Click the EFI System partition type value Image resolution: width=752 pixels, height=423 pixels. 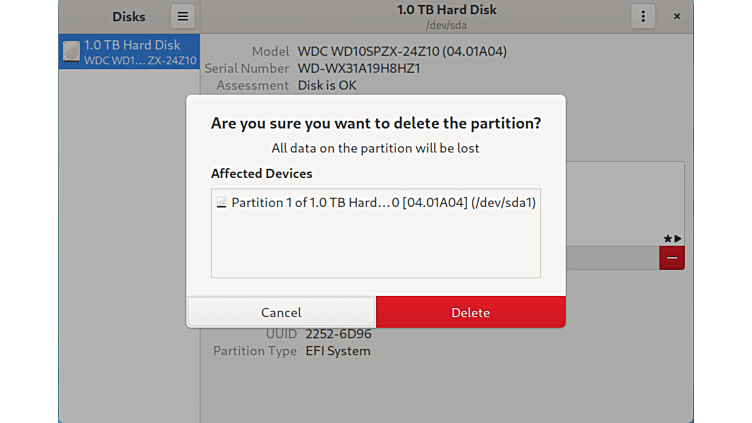(x=338, y=351)
